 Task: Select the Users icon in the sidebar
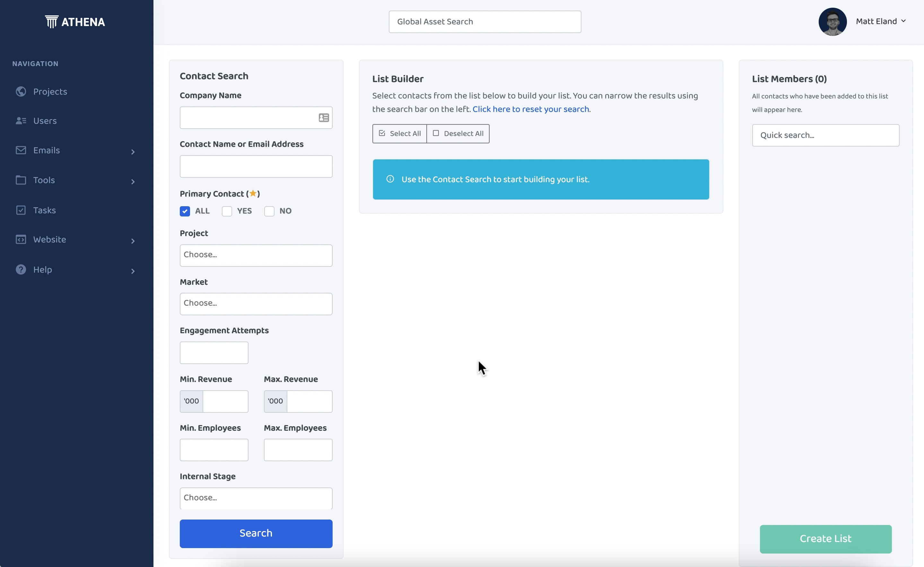coord(21,120)
